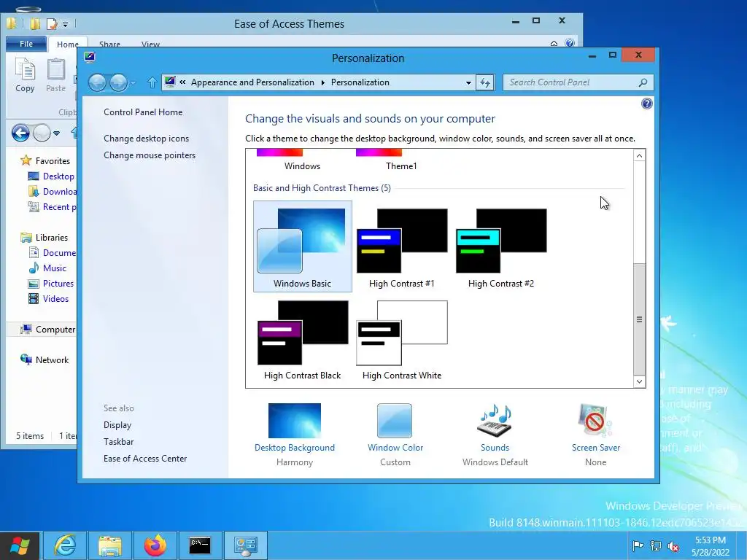Open Desktop in Explorer navigation pane

58,176
